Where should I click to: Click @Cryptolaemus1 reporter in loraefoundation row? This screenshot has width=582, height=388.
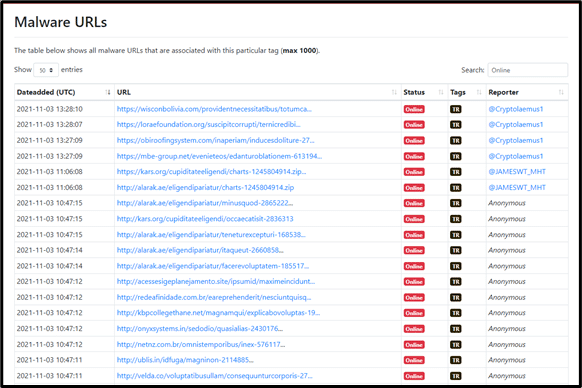(x=516, y=125)
